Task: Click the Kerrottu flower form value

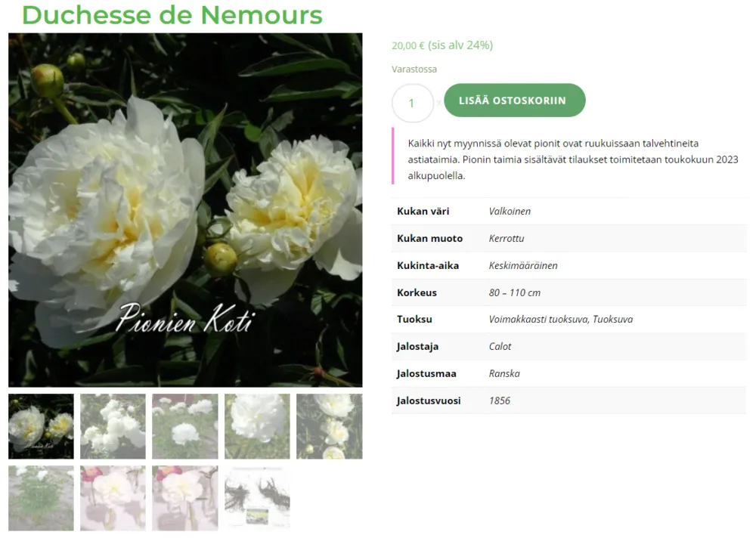Action: 507,238
